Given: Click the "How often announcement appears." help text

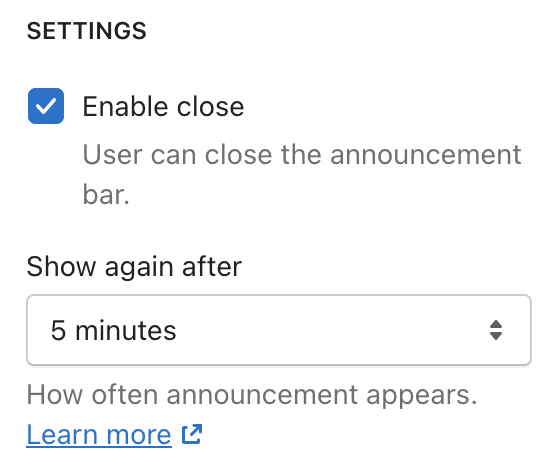Looking at the screenshot, I should 252,395.
